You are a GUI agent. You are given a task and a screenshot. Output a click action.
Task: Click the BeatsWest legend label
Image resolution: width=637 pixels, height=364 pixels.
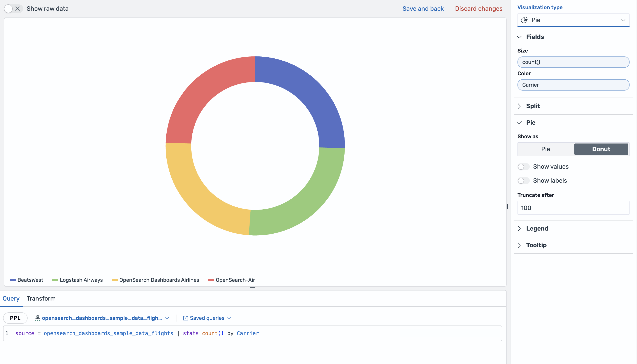pos(30,280)
